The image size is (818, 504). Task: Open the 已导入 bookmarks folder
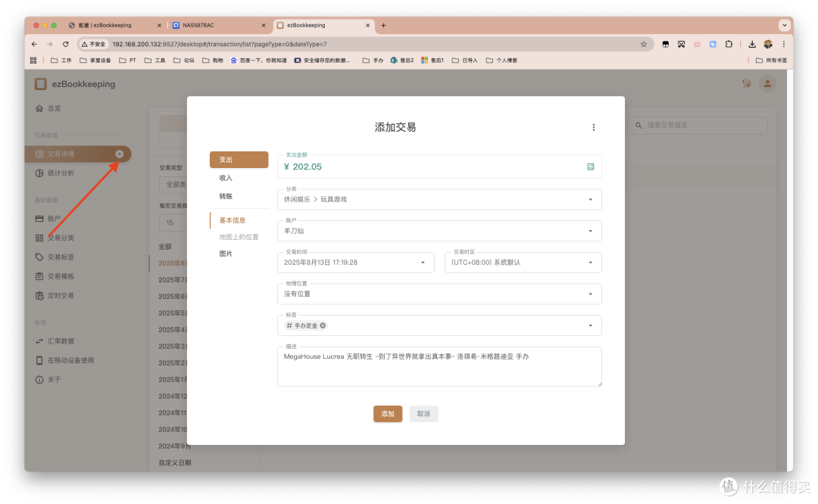click(465, 61)
